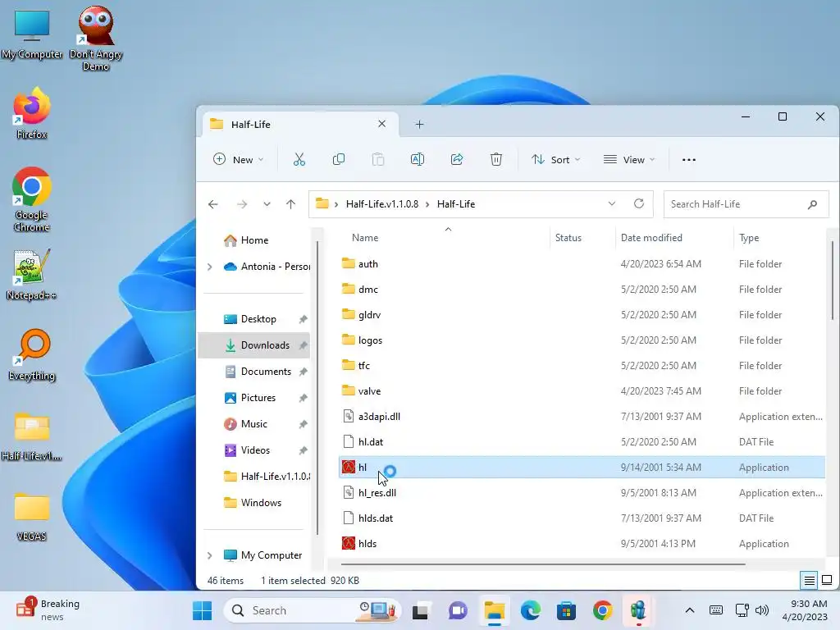This screenshot has height=630, width=840.
Task: Open Microsoft Store from taskbar
Action: tap(566, 610)
